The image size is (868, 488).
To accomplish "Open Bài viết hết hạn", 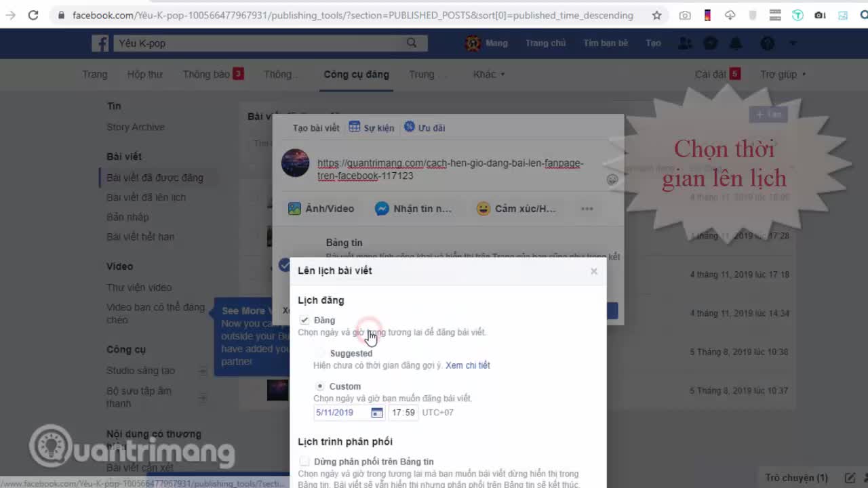I will coord(140,237).
